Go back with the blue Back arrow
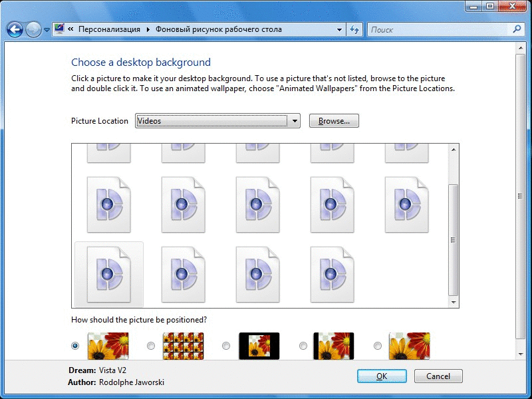Screen dimensions: 532x399 15,30
